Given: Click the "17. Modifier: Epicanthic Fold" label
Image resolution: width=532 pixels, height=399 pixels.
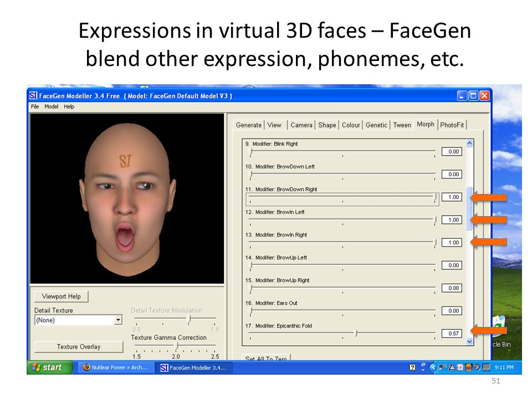Looking at the screenshot, I should pos(279,326).
